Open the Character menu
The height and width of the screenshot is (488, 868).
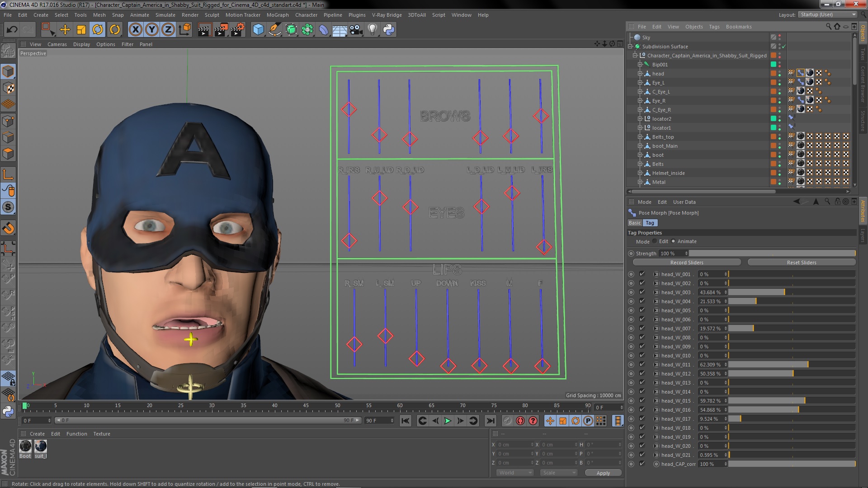[306, 15]
